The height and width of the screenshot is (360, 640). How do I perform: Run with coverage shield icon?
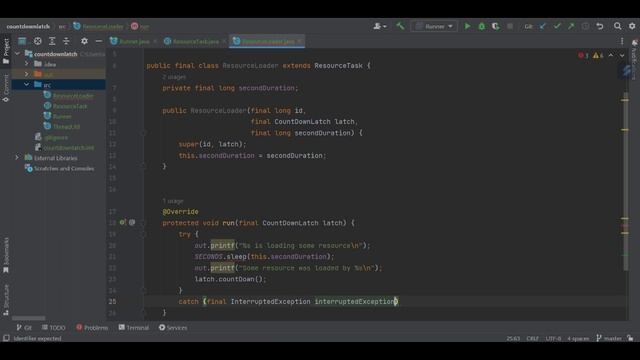point(496,27)
